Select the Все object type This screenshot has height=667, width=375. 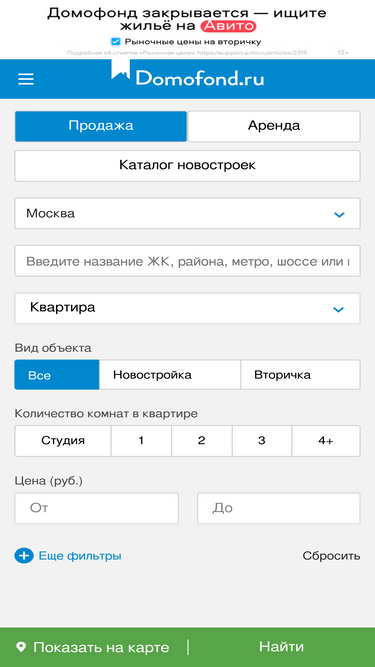[x=57, y=375]
